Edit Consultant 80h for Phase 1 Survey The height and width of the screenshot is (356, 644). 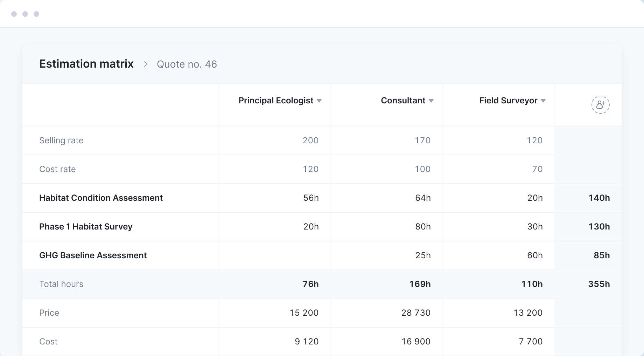(x=423, y=227)
